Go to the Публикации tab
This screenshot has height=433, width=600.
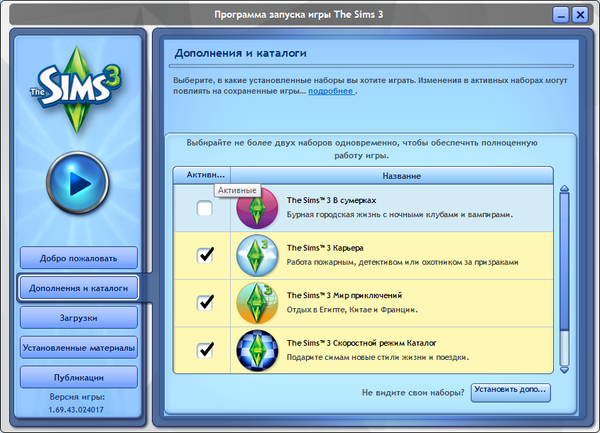77,377
